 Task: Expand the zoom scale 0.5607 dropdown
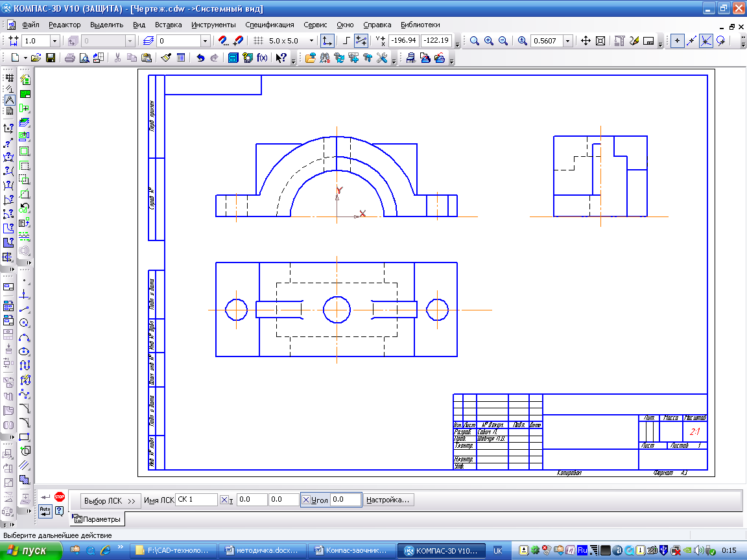coord(568,41)
